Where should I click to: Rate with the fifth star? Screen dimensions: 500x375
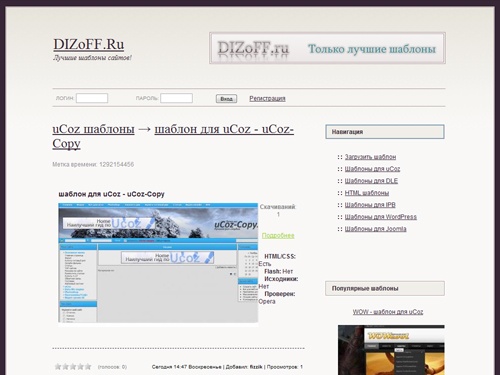point(88,367)
